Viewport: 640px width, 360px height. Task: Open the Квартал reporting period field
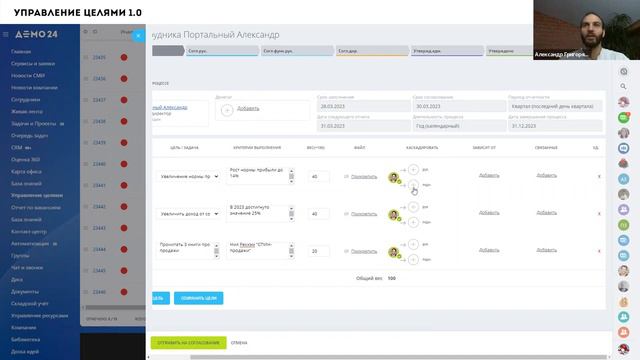coord(555,107)
